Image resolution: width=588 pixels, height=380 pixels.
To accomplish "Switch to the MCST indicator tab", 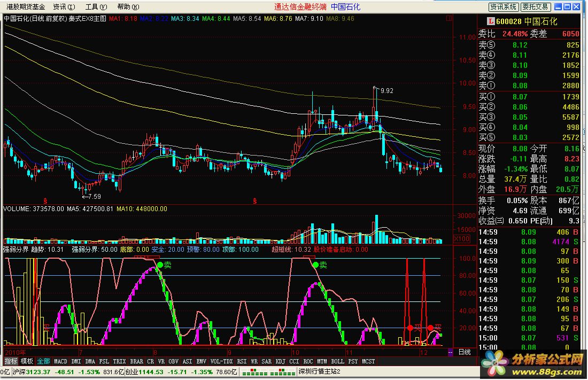I will click(368, 361).
